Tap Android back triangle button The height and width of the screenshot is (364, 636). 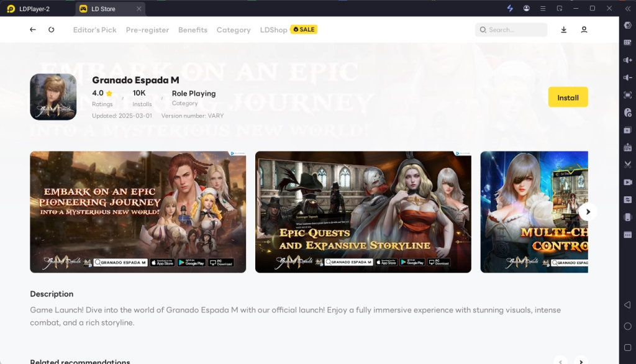pos(628,305)
